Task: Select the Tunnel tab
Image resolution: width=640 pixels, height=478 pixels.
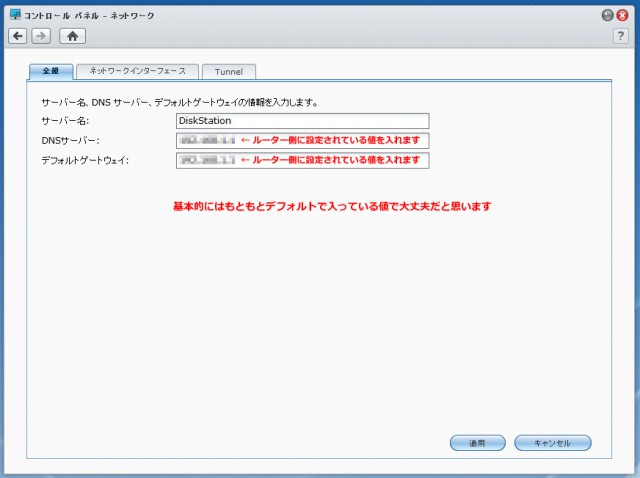Action: point(229,72)
